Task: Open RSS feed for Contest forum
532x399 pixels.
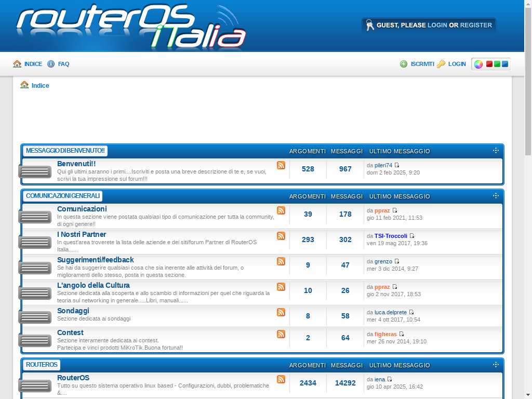Action: tap(281, 334)
